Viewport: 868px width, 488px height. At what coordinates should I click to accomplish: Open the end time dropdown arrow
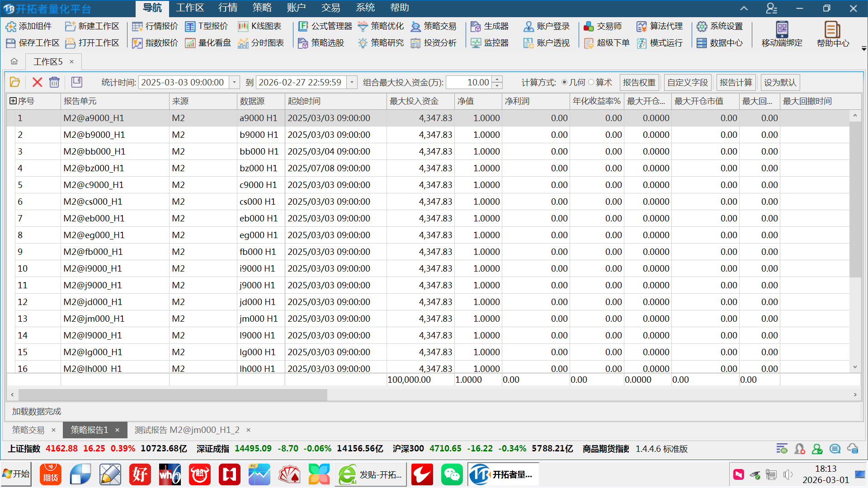pyautogui.click(x=352, y=82)
